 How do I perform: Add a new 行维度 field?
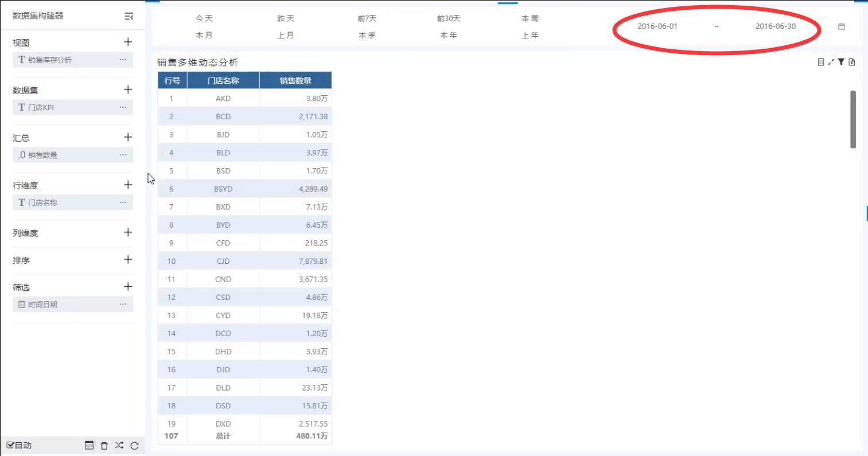128,185
